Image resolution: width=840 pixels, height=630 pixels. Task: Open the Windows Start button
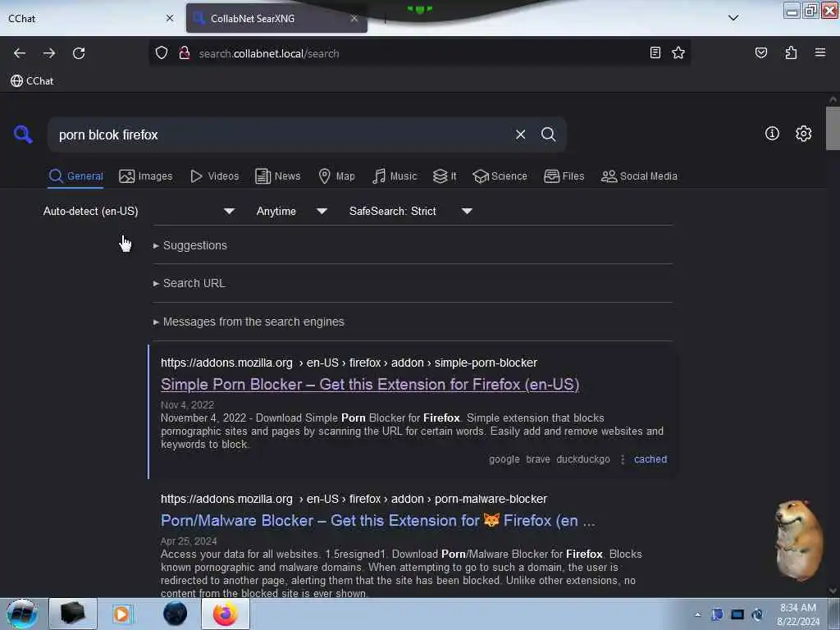22,614
